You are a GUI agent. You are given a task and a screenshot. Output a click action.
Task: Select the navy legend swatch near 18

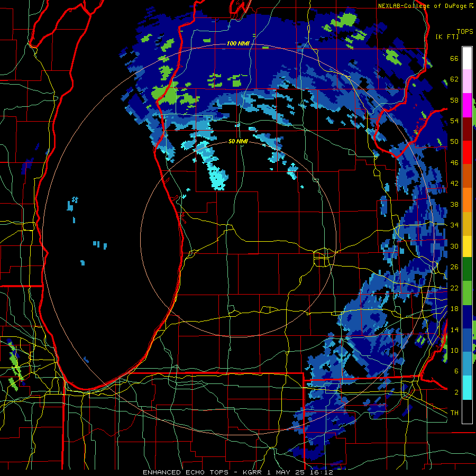[467, 317]
